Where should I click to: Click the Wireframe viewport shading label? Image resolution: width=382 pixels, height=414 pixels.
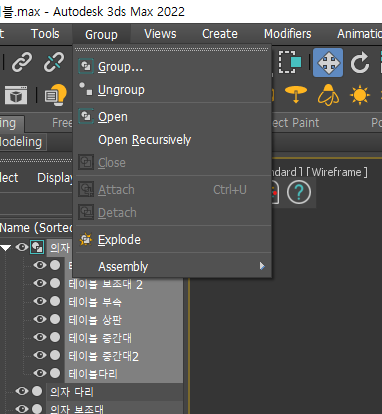coord(336,172)
